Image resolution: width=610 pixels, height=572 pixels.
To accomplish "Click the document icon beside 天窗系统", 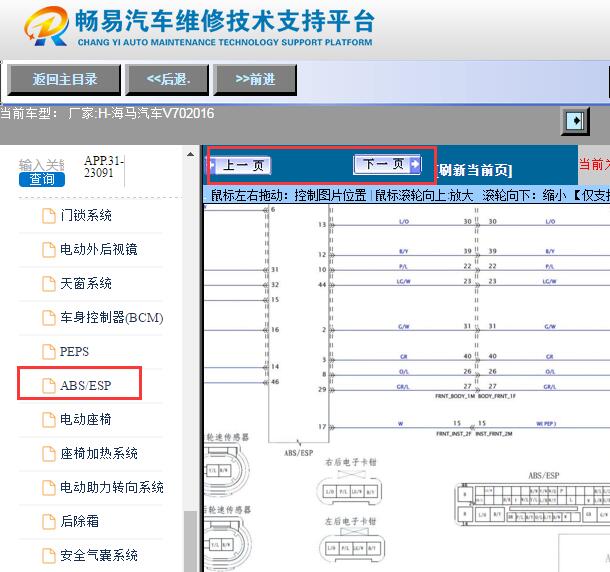I will 49,284.
